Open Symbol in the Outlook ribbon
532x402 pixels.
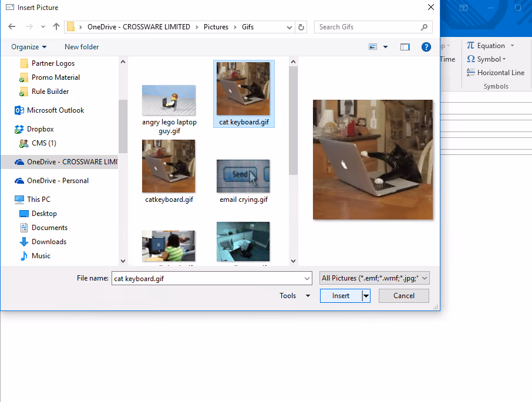[x=486, y=59]
